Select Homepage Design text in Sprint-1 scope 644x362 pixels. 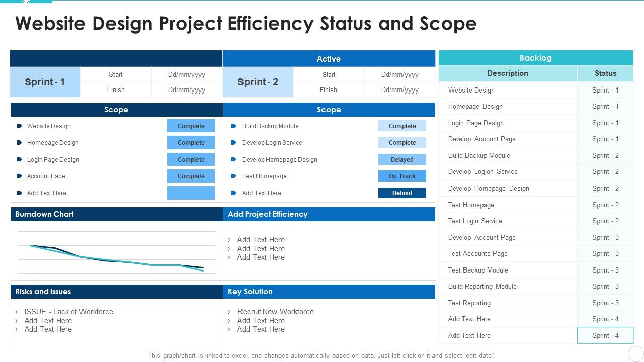pos(53,143)
